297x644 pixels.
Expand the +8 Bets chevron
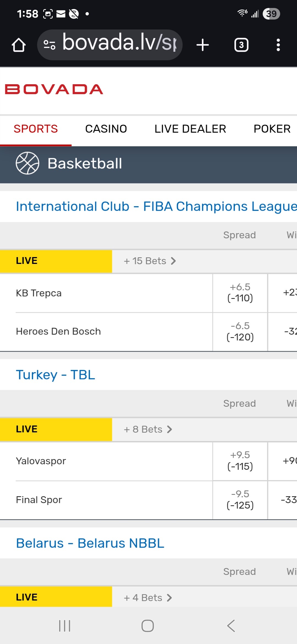170,429
